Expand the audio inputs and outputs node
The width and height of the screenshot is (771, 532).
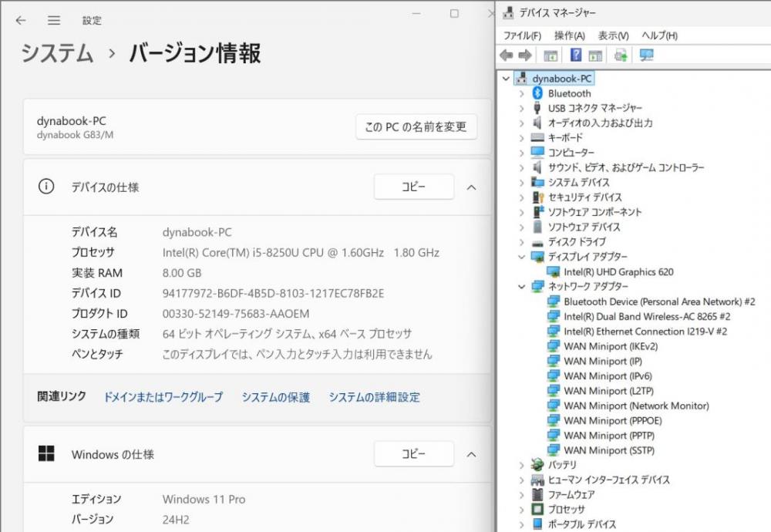click(522, 123)
